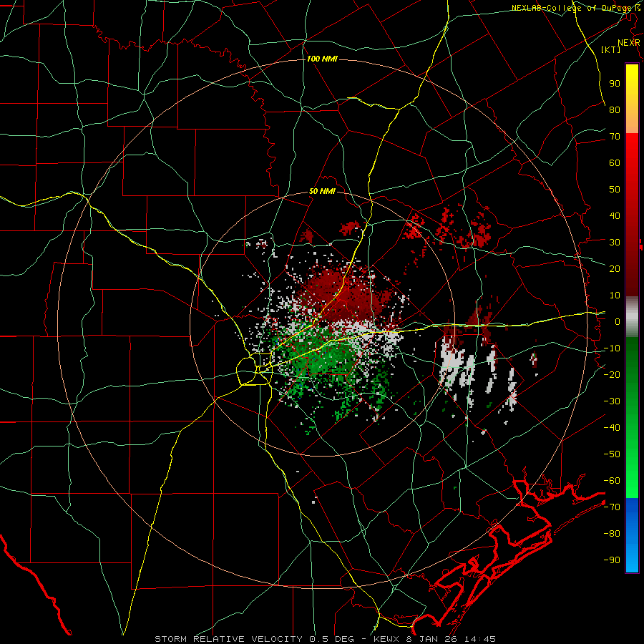Select the 20 value on velocity scale
The height and width of the screenshot is (644, 644).
(x=615, y=268)
